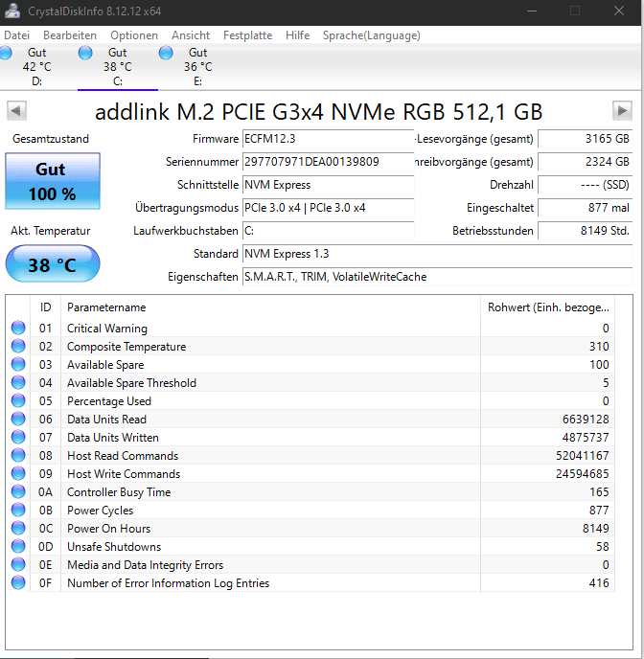Click the blue status orb for drive D:
Image resolution: width=644 pixels, height=659 pixels.
coord(6,53)
